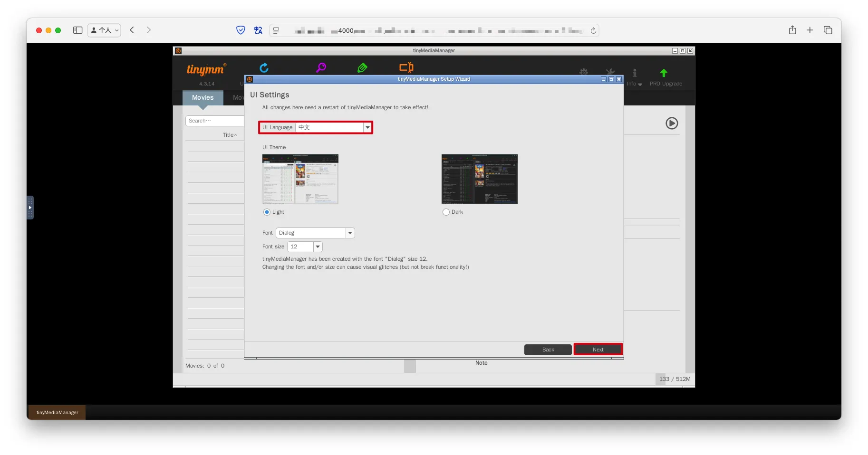Click the magenta search and scrape icon
This screenshot has height=455, width=868.
(321, 68)
